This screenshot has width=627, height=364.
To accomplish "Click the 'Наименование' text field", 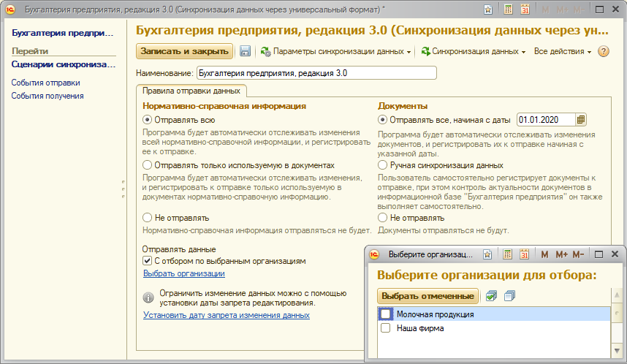I will [x=316, y=73].
